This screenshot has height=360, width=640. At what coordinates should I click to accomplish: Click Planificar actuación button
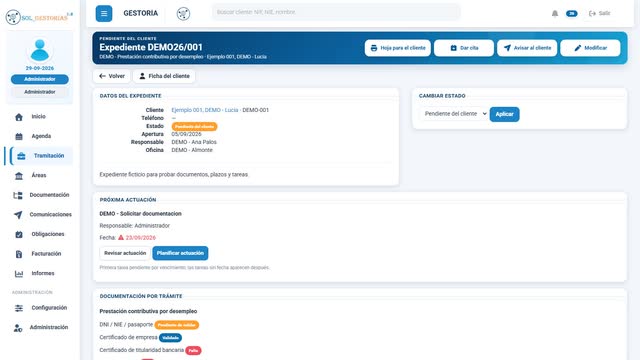click(180, 253)
